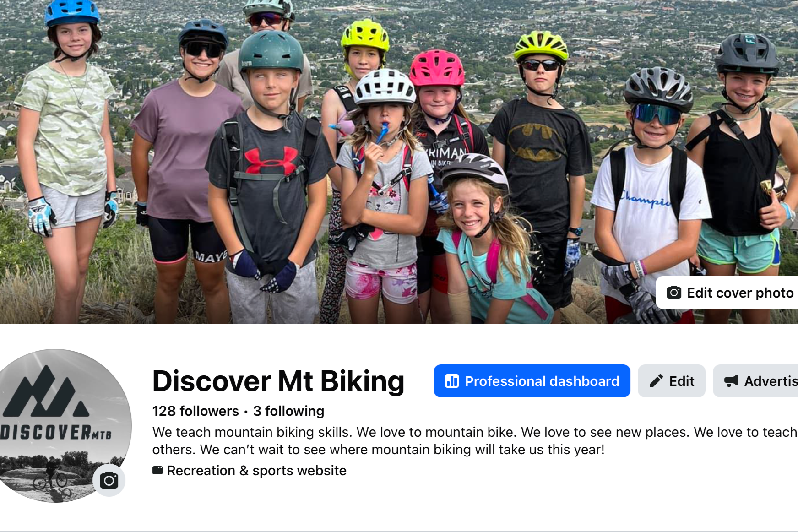Click the biker image at bottom of avatar

(x=50, y=476)
